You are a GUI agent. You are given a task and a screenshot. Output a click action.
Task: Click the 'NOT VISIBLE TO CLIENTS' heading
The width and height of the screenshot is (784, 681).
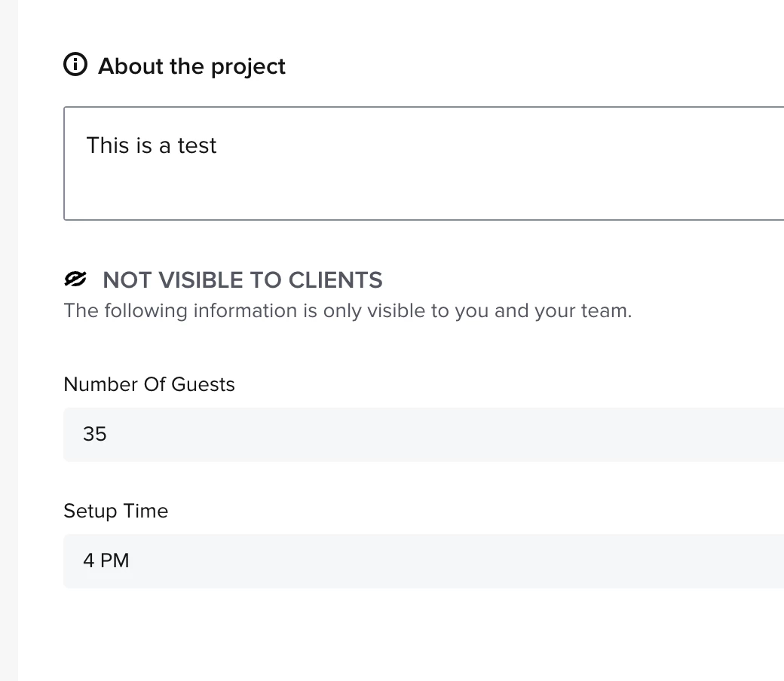pos(242,280)
